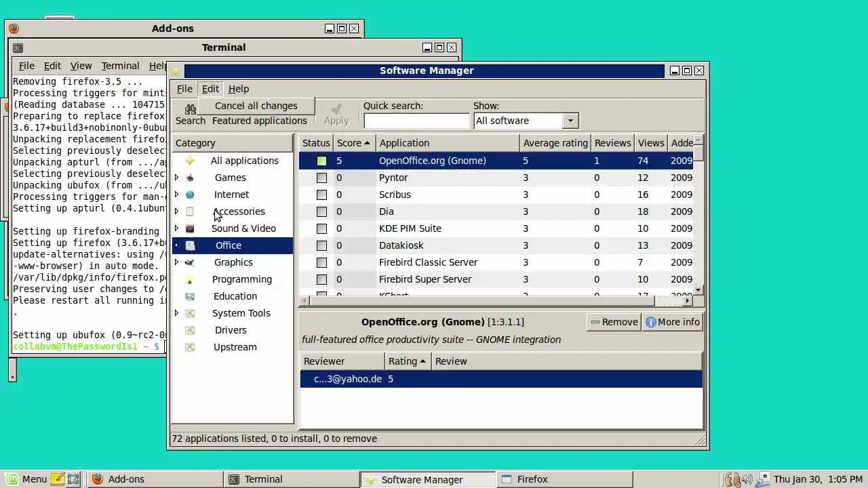Expand the Internet category arrow
The height and width of the screenshot is (488, 868).
(x=177, y=195)
